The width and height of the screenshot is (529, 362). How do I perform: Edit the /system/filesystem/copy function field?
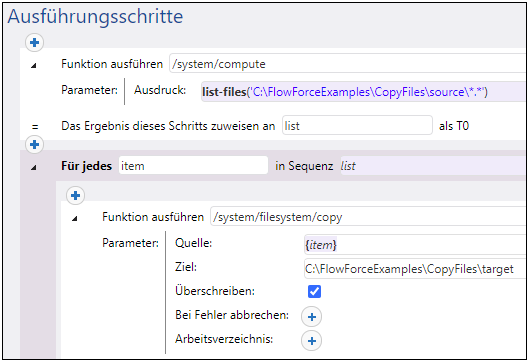pyautogui.click(x=368, y=216)
